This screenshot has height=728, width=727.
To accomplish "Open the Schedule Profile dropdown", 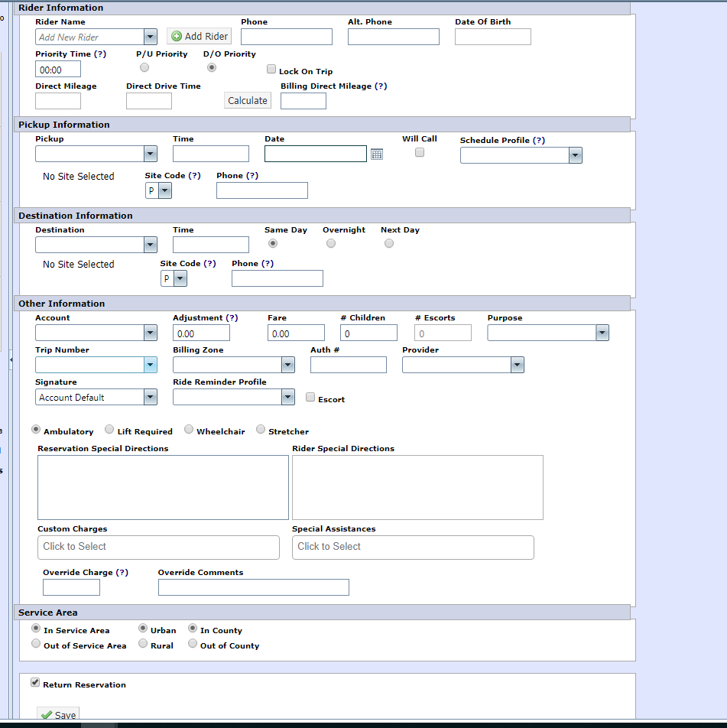I will tap(575, 155).
